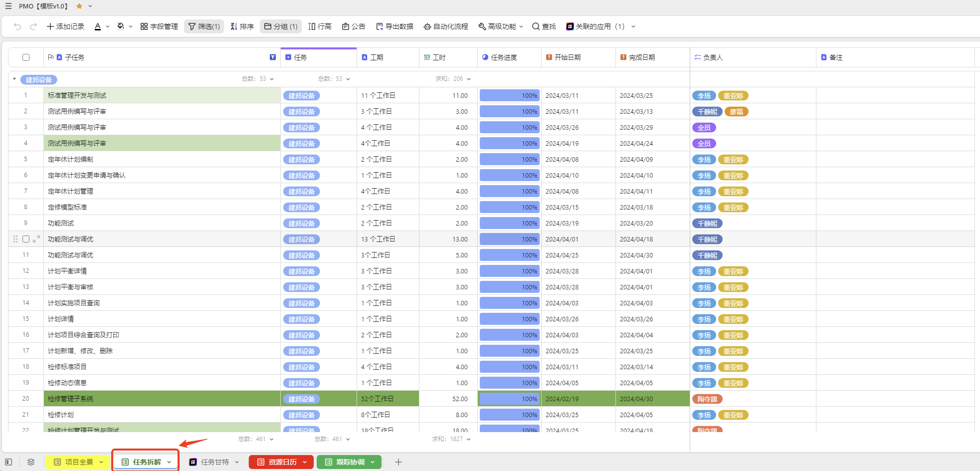
Task: Click the 52.00 工时 cell
Action: 449,399
